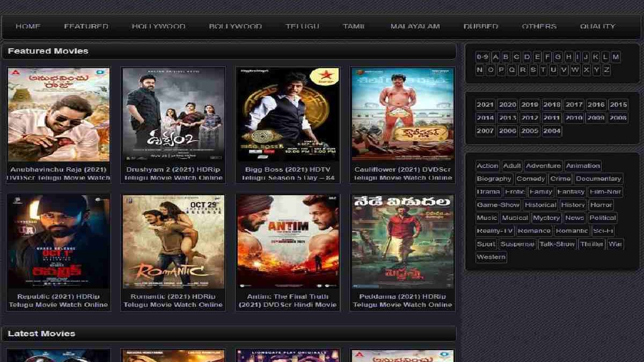Browse the Comedy genre
Screen dimensions: 644x362
point(531,179)
